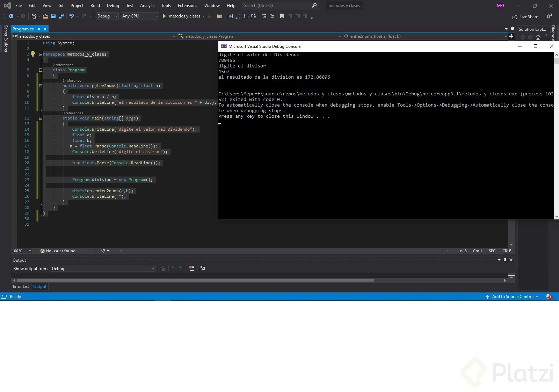Open the Git menu
The width and height of the screenshot is (559, 392).
point(61,6)
